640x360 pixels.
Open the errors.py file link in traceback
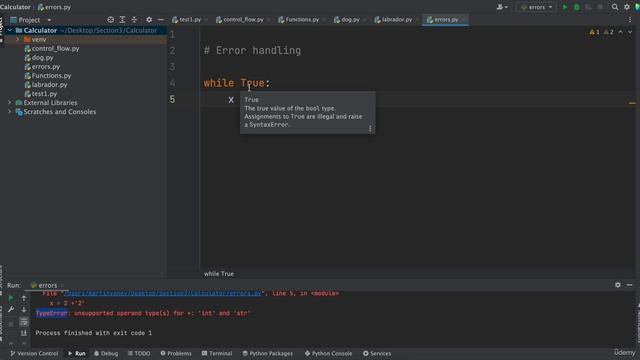click(162, 293)
